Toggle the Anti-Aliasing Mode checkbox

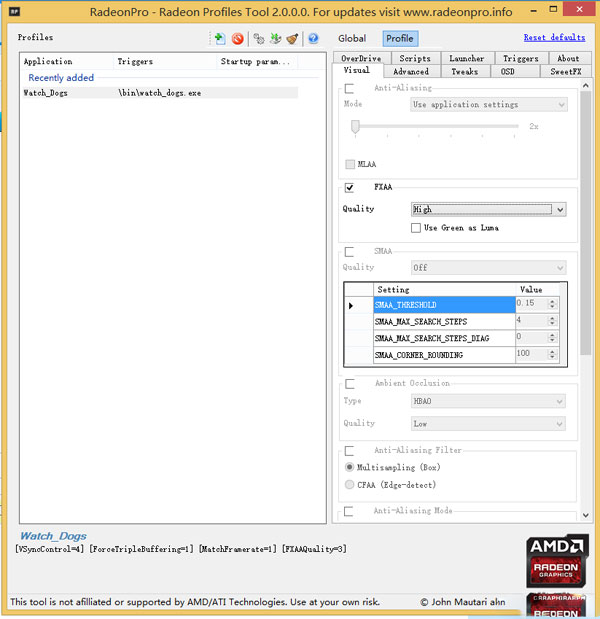click(x=349, y=511)
